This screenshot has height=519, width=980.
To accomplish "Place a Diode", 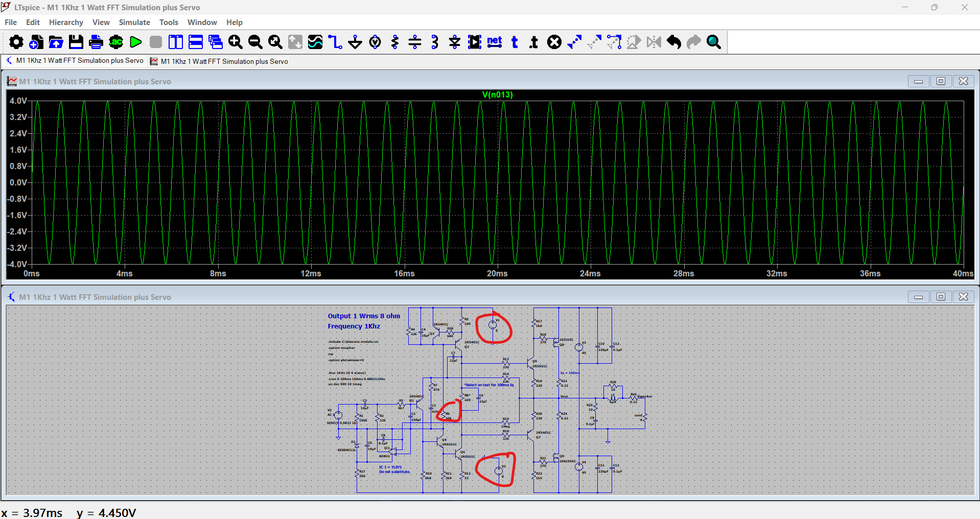I will pyautogui.click(x=455, y=42).
